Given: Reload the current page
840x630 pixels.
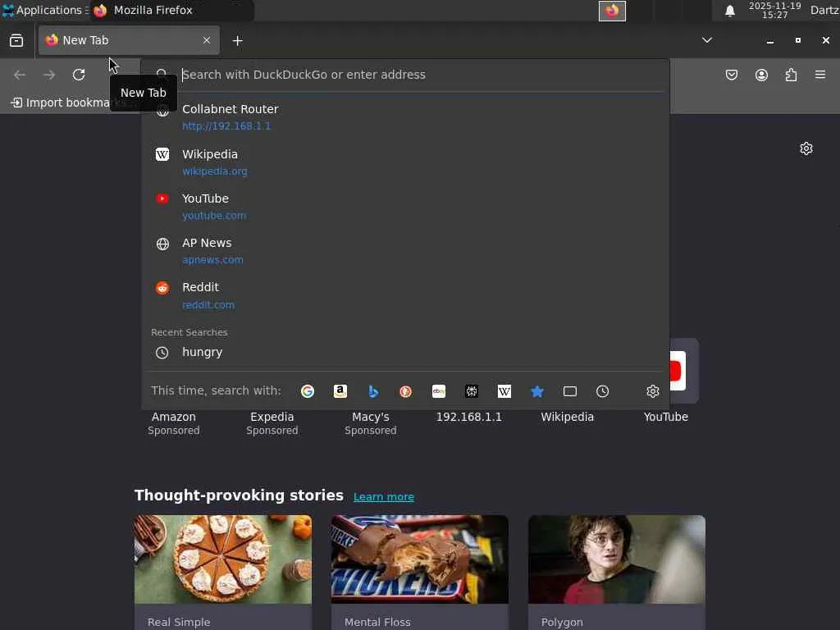Looking at the screenshot, I should (x=79, y=75).
